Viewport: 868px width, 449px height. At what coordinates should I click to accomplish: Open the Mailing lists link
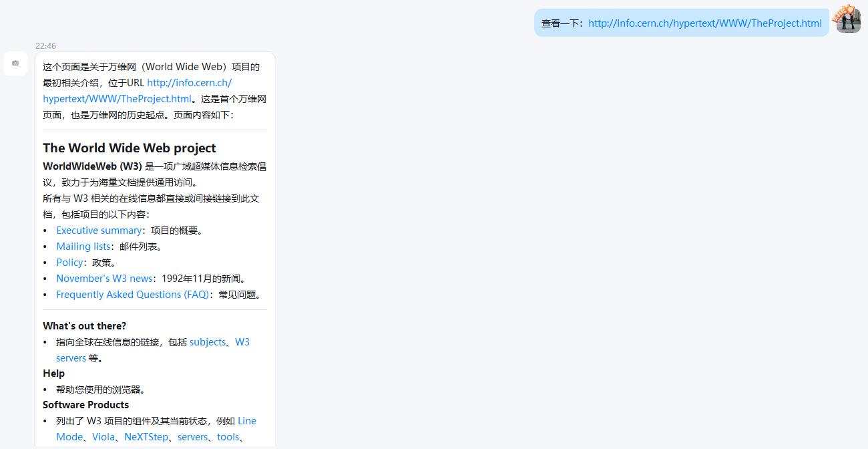click(83, 246)
